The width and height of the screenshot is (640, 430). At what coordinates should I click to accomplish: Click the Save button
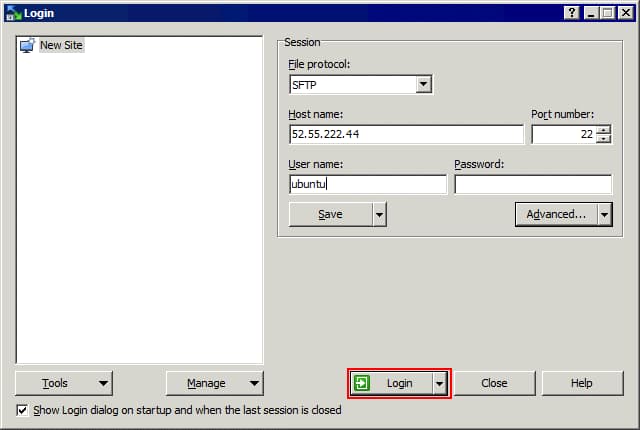point(330,214)
